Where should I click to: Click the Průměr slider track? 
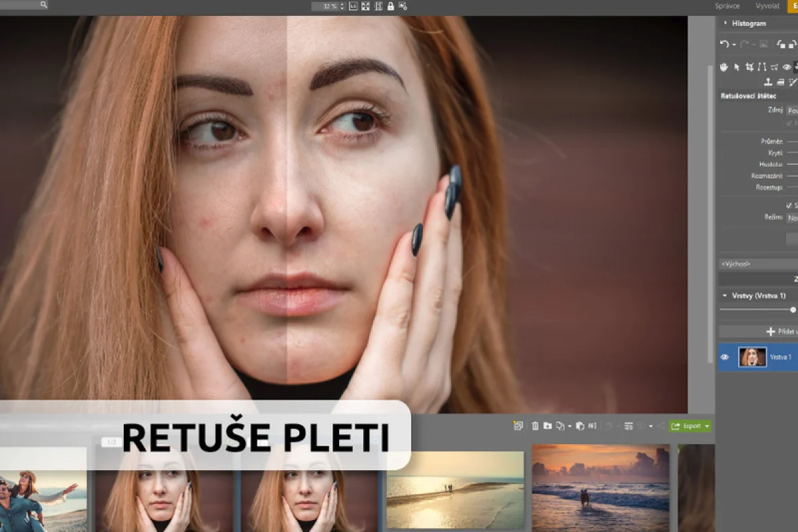point(792,141)
